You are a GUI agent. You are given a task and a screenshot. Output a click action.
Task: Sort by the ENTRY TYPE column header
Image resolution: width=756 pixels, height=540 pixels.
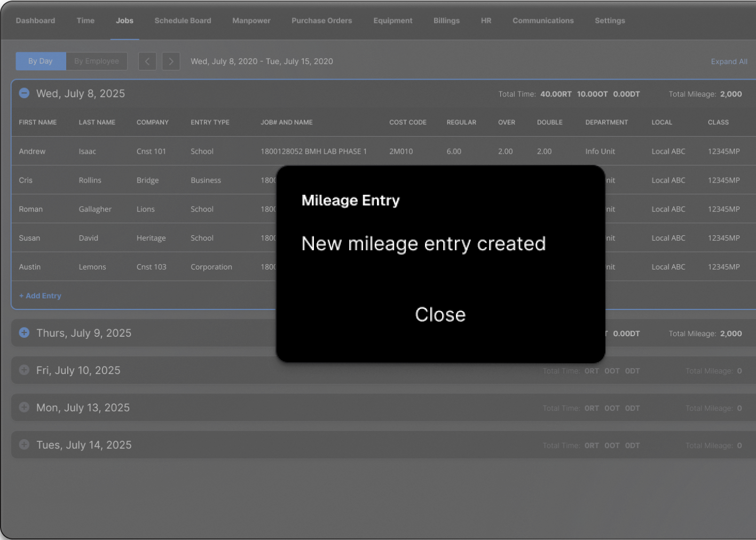pos(210,122)
